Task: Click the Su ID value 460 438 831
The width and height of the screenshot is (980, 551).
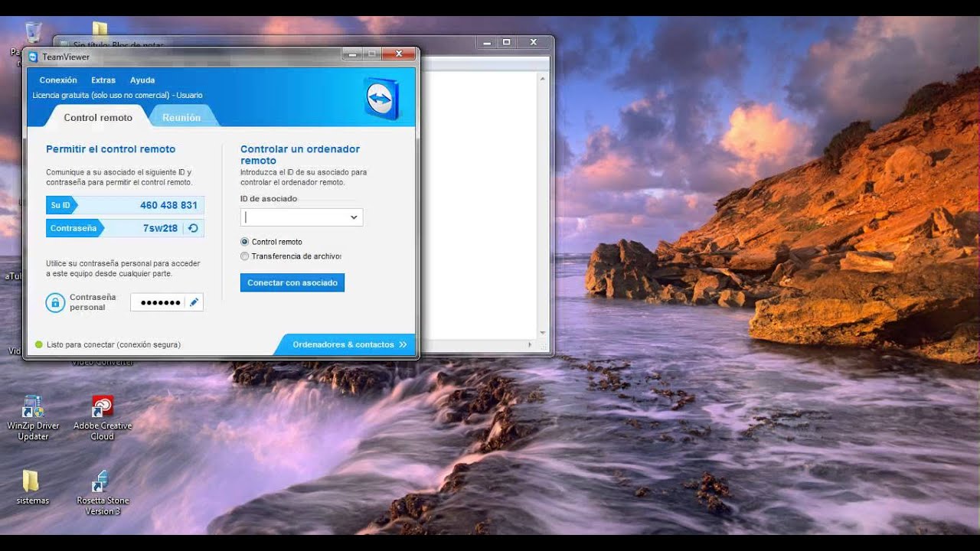Action: [x=168, y=205]
